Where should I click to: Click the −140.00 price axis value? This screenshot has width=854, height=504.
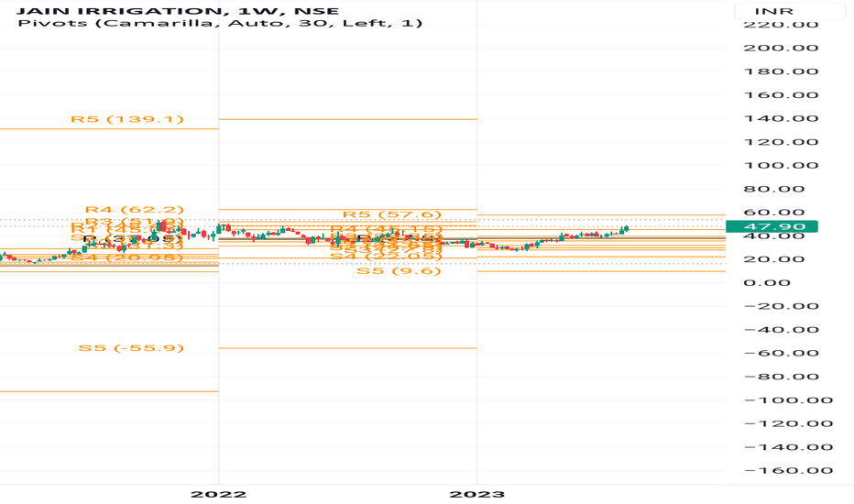[x=788, y=447]
